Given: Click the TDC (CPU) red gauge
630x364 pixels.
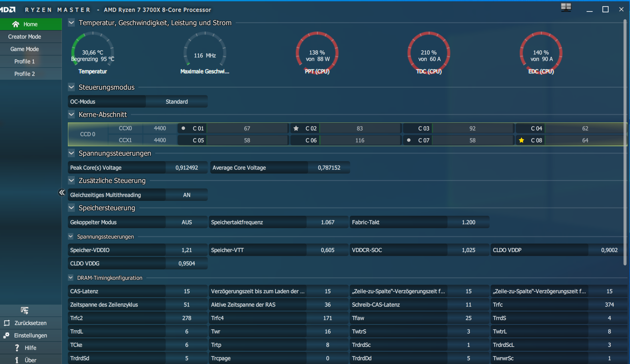Looking at the screenshot, I should (x=429, y=52).
